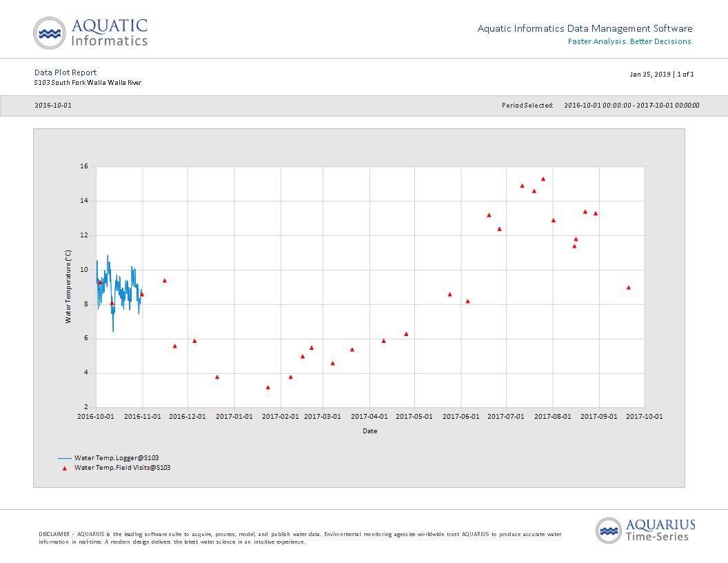The height and width of the screenshot is (563, 728).
Task: Click the x-axis label "2017-10-01"
Action: coord(645,417)
